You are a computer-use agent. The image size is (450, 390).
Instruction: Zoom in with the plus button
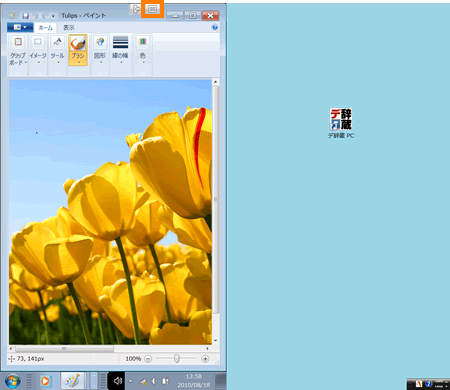[205, 359]
